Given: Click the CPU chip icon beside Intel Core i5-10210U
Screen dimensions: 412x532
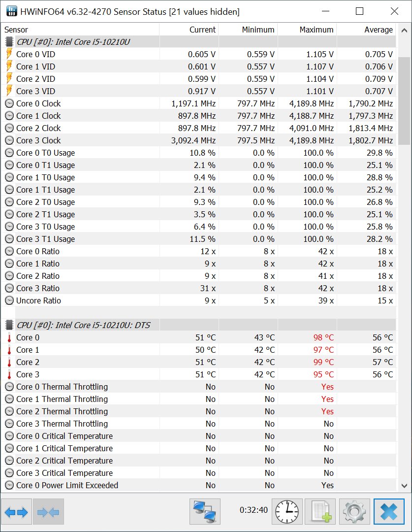Looking at the screenshot, I should coord(9,42).
